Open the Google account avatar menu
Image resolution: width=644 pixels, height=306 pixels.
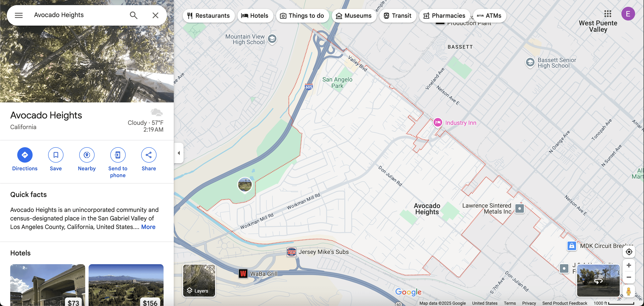(x=628, y=14)
